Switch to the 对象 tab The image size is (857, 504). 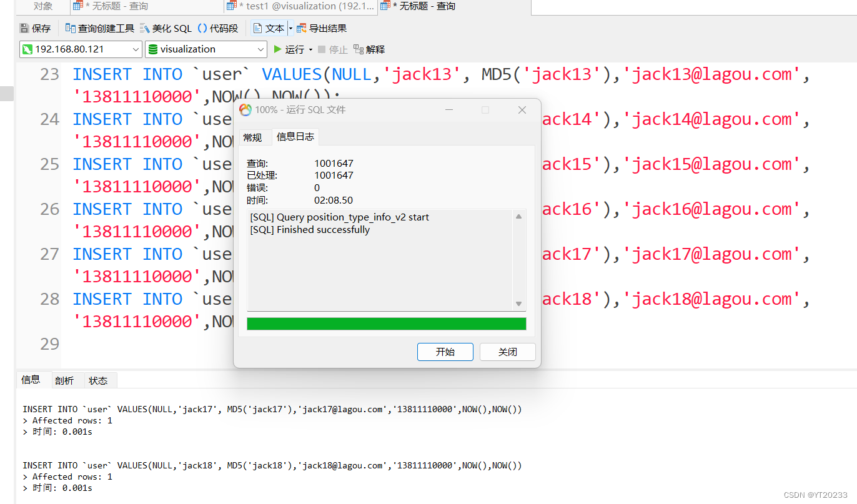click(43, 6)
